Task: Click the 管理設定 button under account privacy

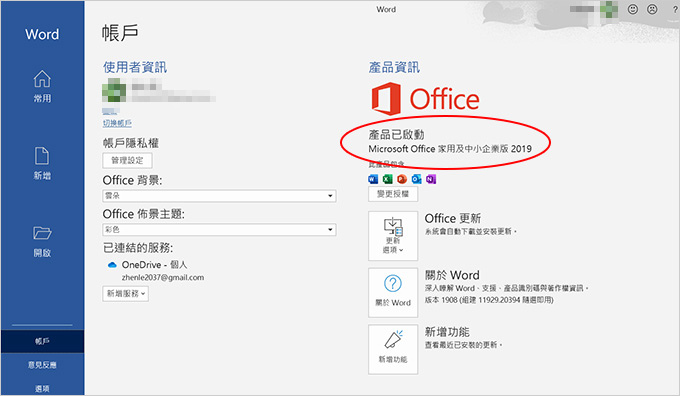Action: point(128,160)
